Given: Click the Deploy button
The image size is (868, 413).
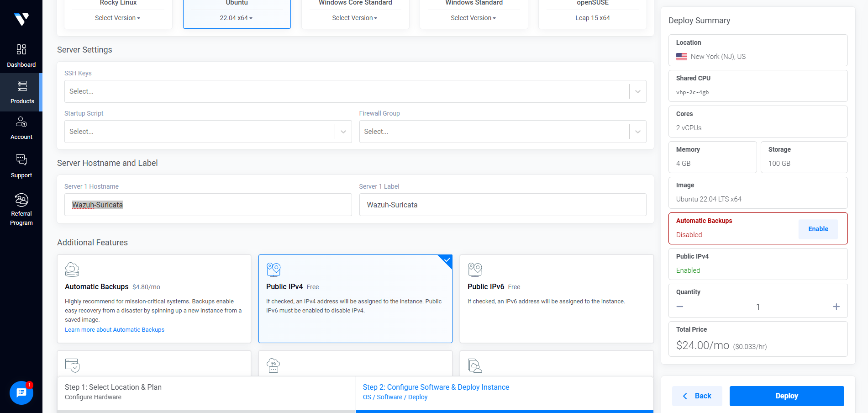Looking at the screenshot, I should click(x=787, y=396).
